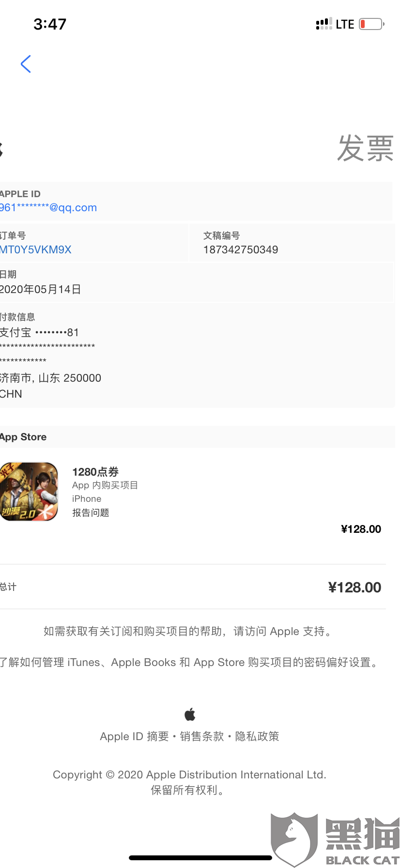This screenshot has height=868, width=401.
Task: Tap the Black Cat shield logo
Action: click(294, 838)
